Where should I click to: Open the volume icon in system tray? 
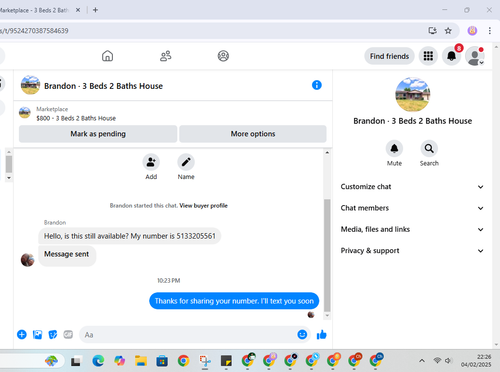[448, 361]
